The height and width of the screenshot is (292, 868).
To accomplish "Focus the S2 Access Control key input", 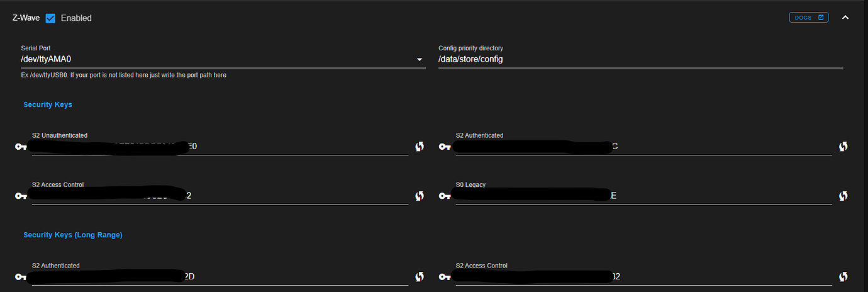I will [x=220, y=196].
